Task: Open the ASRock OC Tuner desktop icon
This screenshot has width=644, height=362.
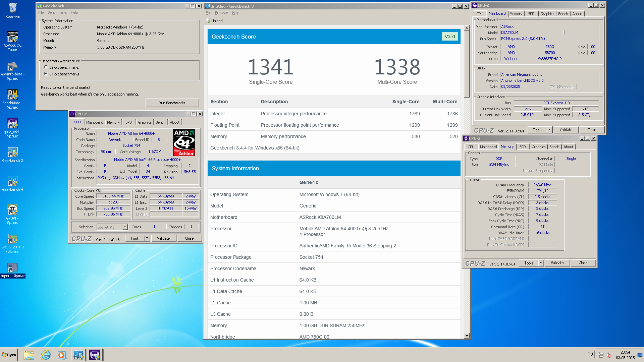Action: pos(12,41)
